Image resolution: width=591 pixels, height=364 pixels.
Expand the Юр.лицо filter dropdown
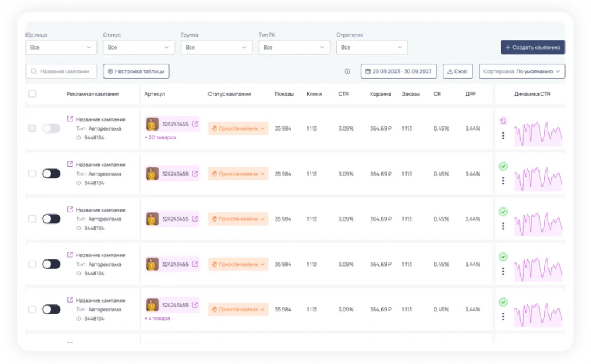point(61,47)
